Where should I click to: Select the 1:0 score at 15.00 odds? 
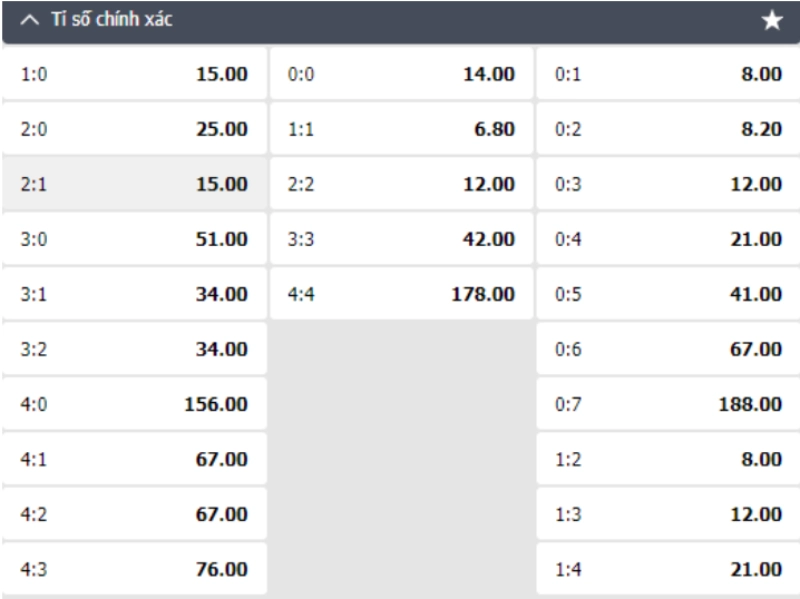click(134, 74)
